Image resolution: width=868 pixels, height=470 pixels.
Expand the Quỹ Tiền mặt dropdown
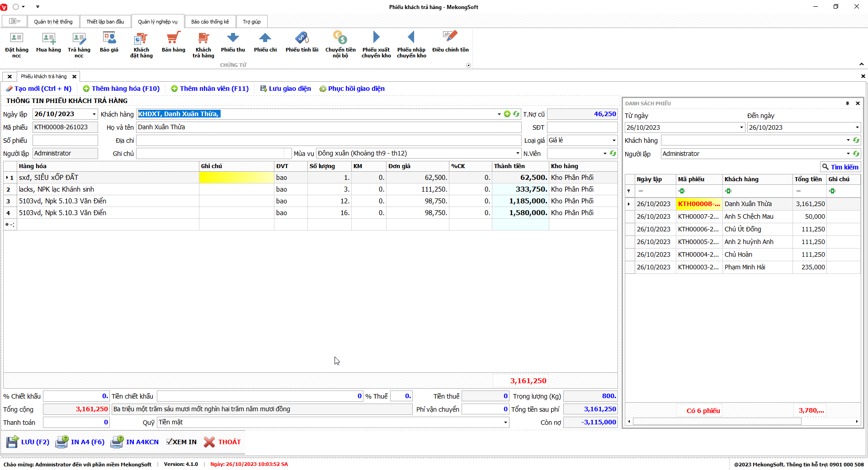(505, 423)
